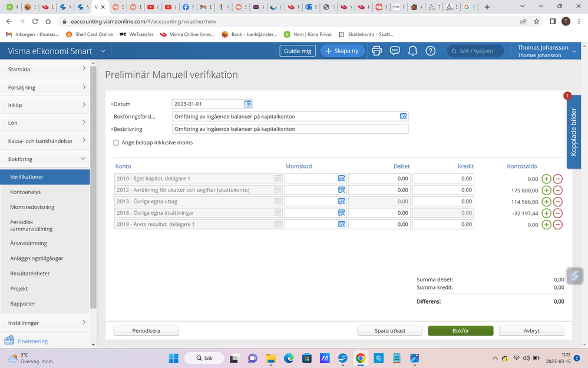The image size is (588, 368).
Task: Open the chat message icon
Action: [395, 51]
